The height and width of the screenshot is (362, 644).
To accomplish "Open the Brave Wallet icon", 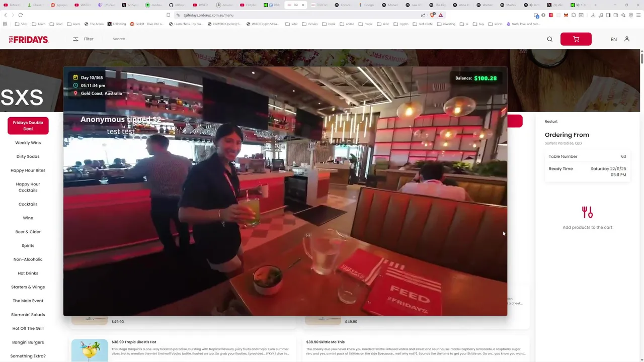I will [616, 15].
